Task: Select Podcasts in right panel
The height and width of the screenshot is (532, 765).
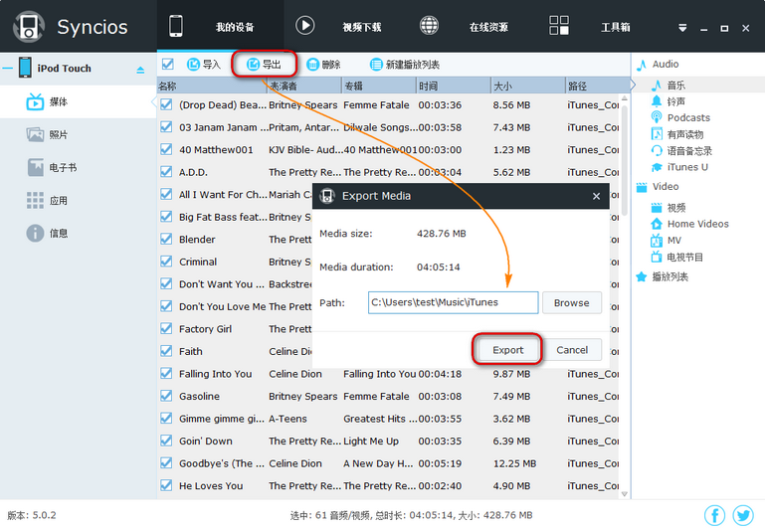Action: (680, 117)
